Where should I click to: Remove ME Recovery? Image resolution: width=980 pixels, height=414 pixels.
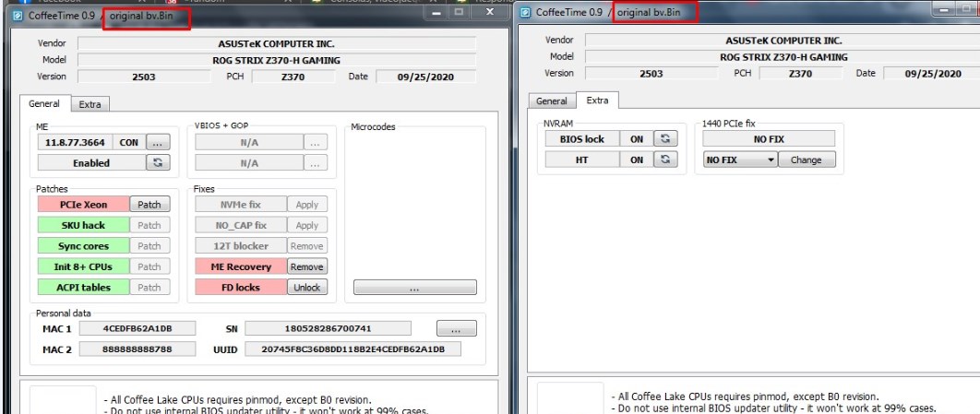307,266
